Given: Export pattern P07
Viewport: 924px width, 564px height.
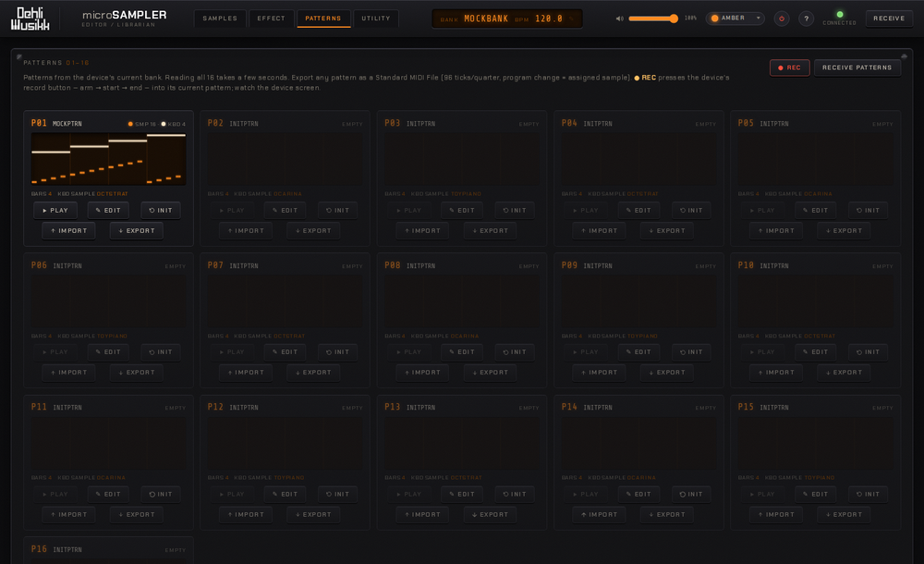Looking at the screenshot, I should tap(313, 373).
